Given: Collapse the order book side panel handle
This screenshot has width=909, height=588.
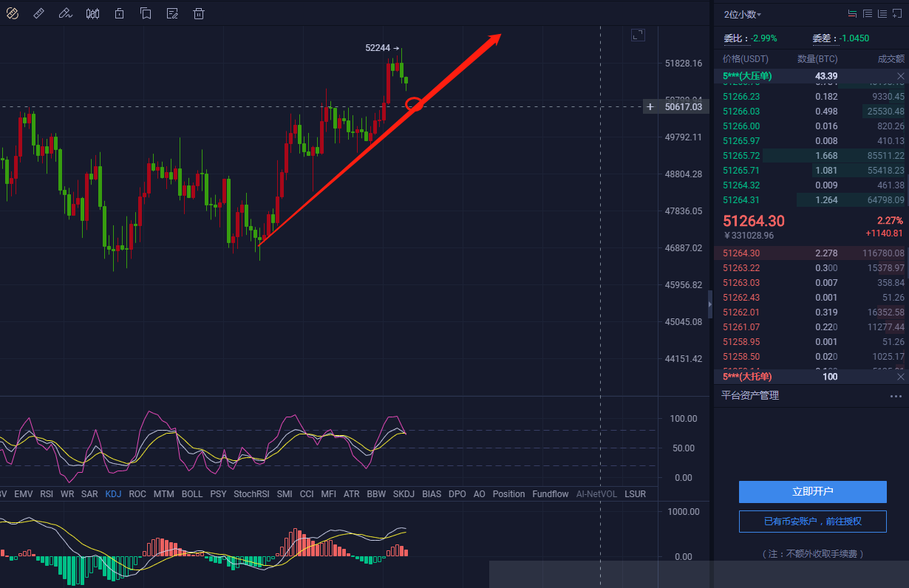Looking at the screenshot, I should coord(710,304).
